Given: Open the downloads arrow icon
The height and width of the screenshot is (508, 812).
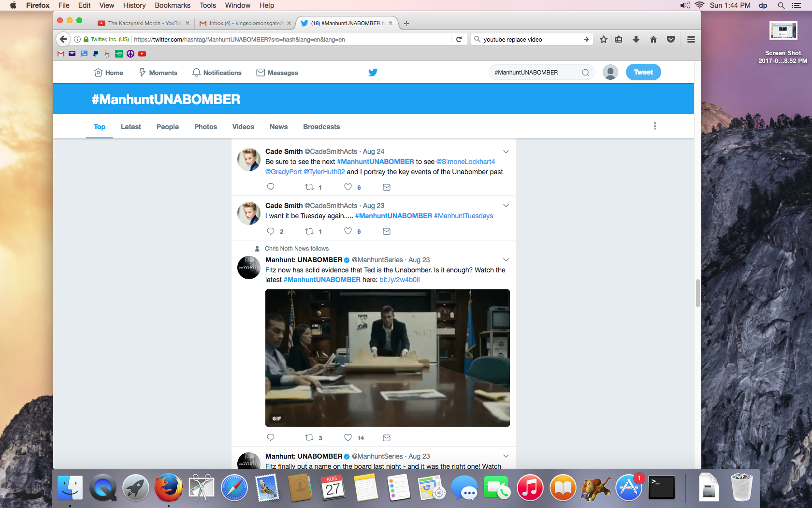Looking at the screenshot, I should [636, 39].
